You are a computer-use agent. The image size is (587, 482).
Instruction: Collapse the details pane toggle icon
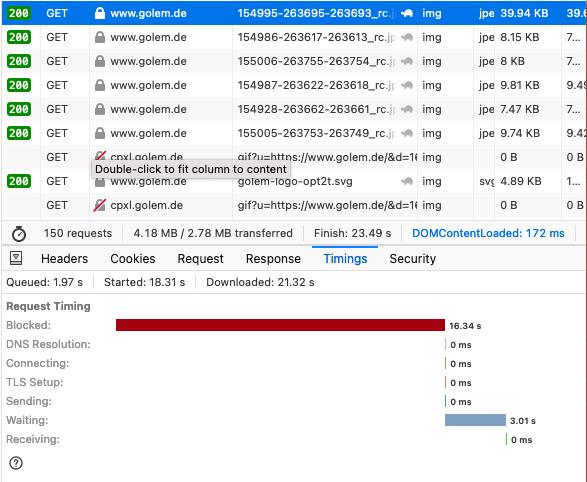(x=16, y=258)
